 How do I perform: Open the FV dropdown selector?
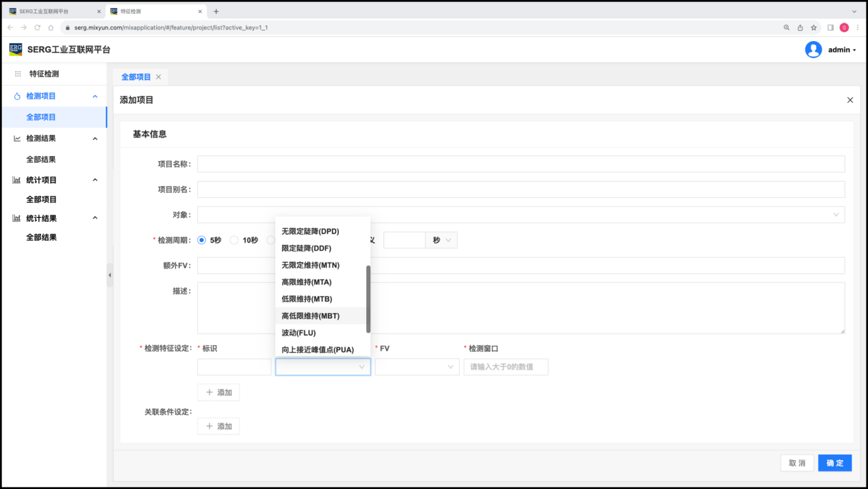(416, 367)
